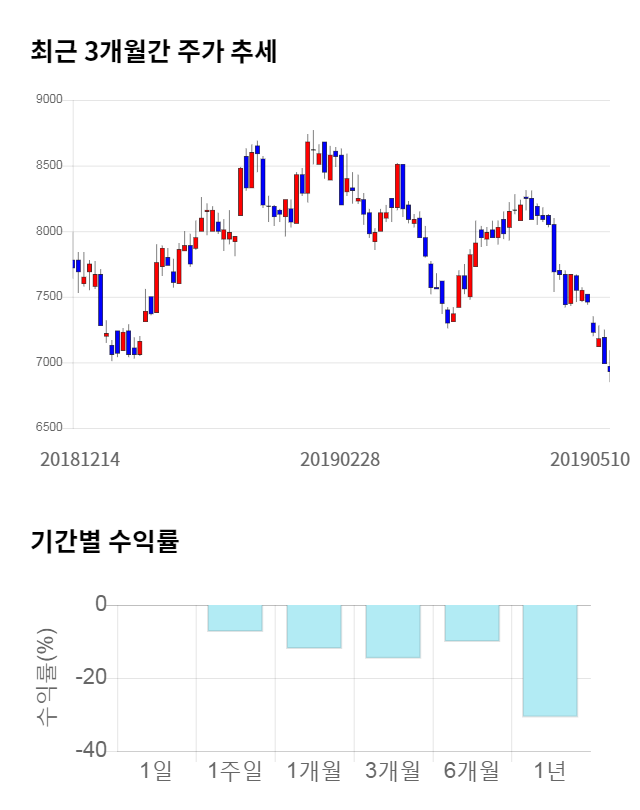This screenshot has height=810, width=640.
Task: Click the -40 return axis label
Action: [90, 751]
